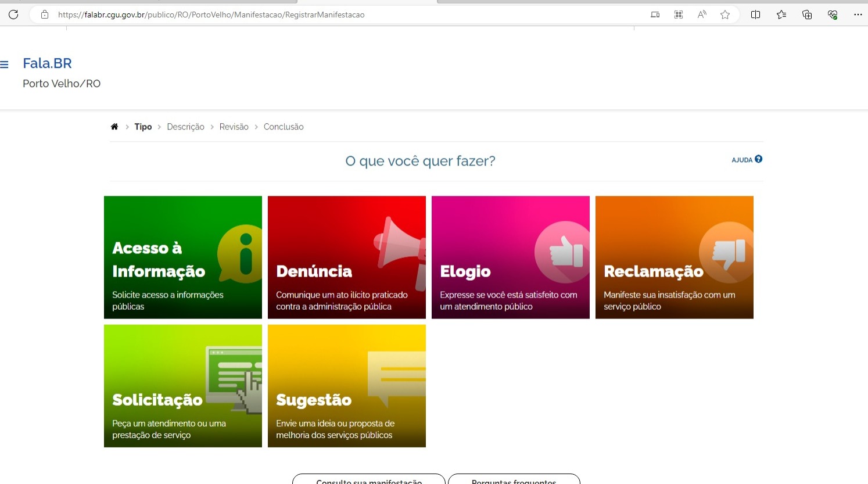Click the information 'i' icon on the green card
Screen dimensions: 868x484
pyautogui.click(x=241, y=254)
